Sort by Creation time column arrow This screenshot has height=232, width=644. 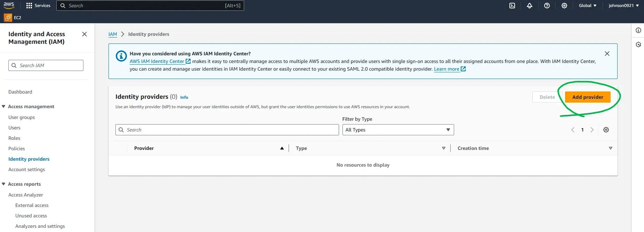[x=611, y=148]
